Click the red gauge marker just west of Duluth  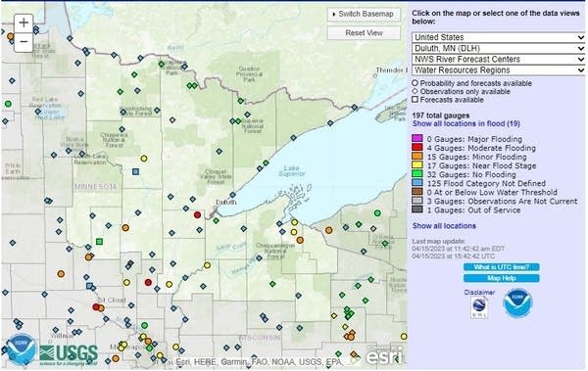[x=197, y=214]
